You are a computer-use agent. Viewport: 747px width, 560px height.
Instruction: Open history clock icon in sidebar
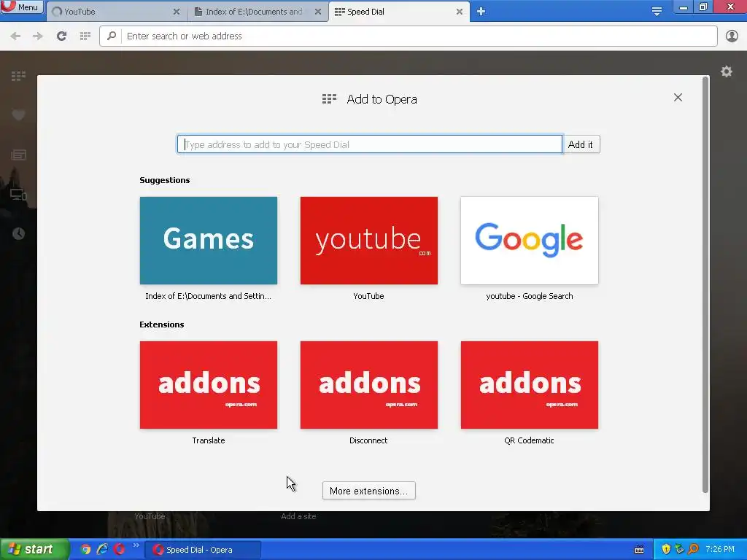tap(18, 234)
